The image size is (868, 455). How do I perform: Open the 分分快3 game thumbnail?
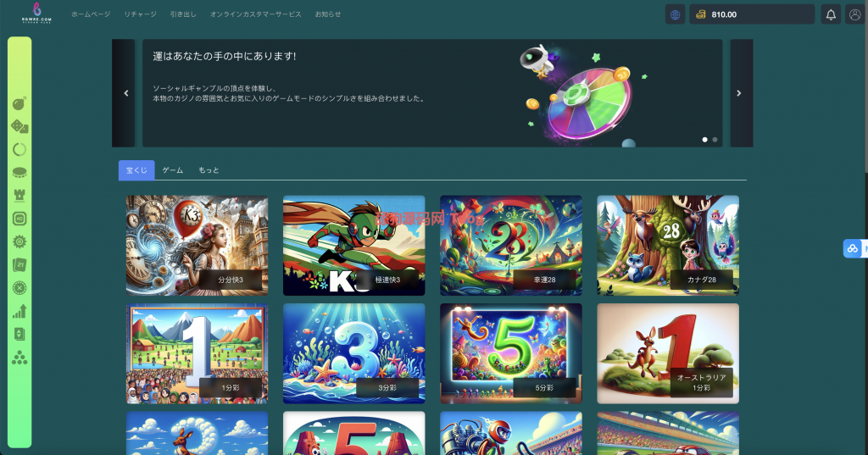tap(197, 246)
